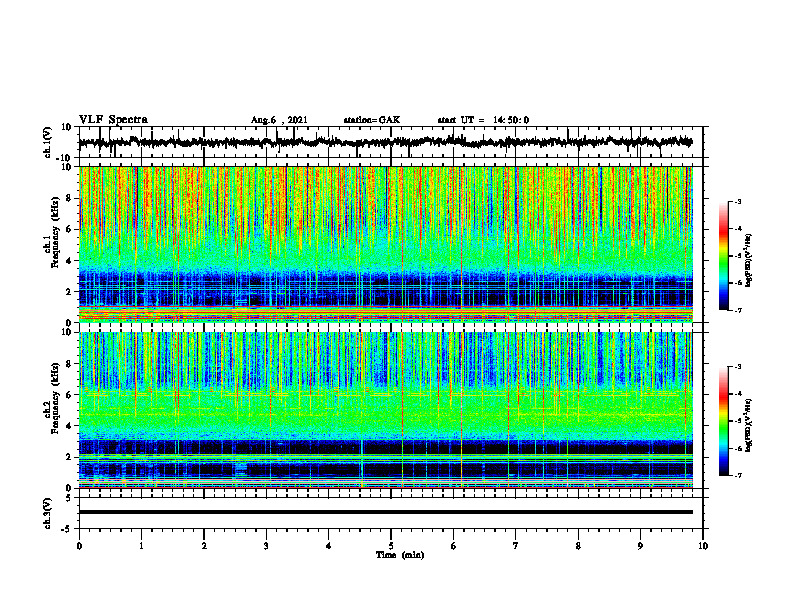Click the 'station=GAK' label
The image size is (792, 612).
(372, 120)
